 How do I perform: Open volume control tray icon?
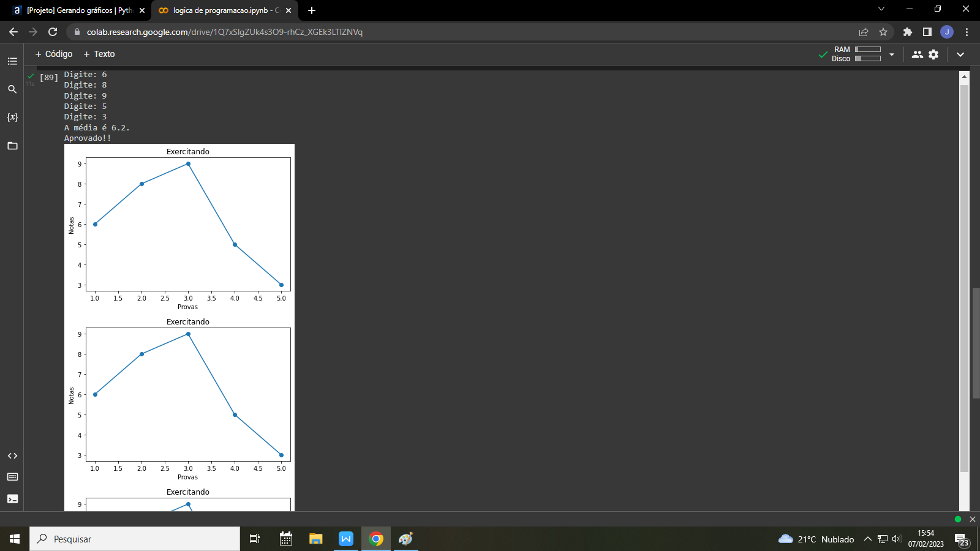coord(897,539)
